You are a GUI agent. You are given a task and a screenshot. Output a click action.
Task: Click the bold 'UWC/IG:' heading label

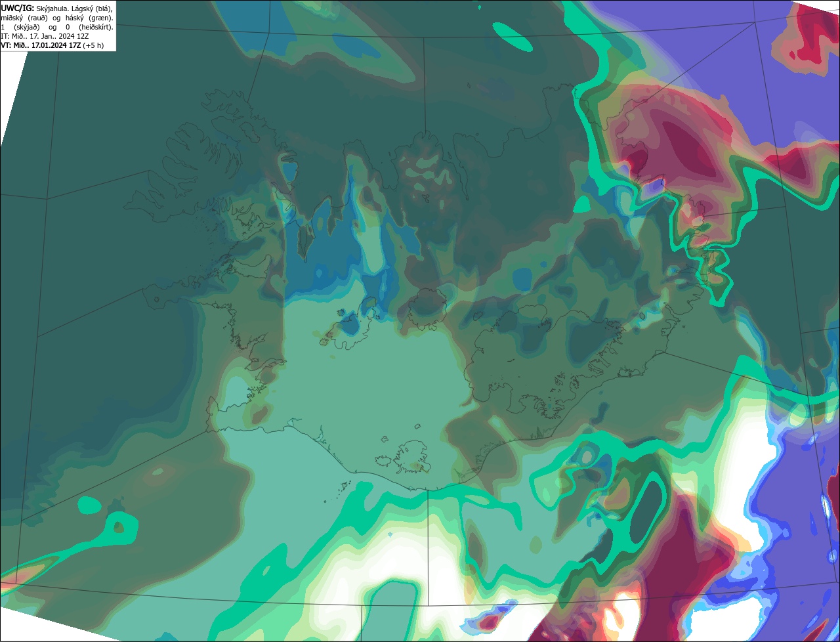[x=18, y=9]
